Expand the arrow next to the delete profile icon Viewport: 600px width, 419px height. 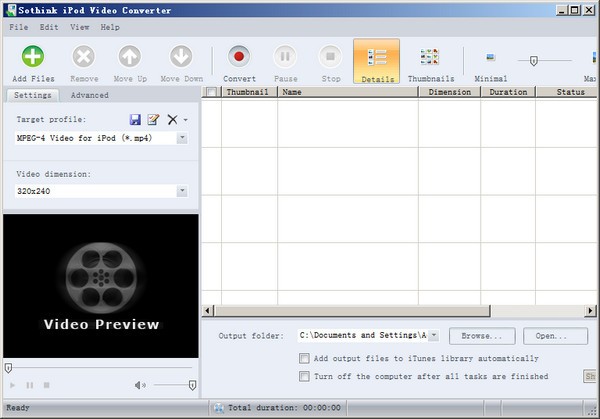[186, 120]
